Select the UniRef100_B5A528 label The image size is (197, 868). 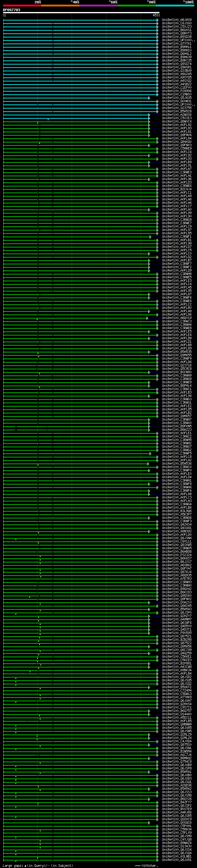[177, 111]
